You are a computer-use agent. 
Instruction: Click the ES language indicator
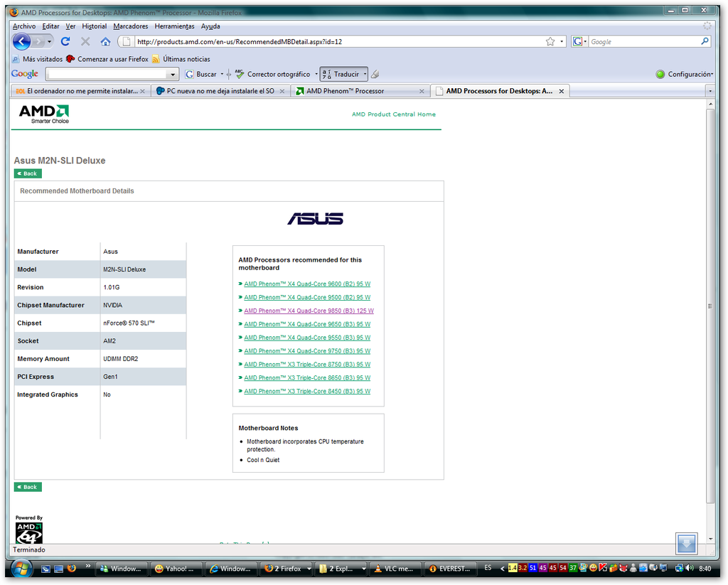[x=488, y=568]
